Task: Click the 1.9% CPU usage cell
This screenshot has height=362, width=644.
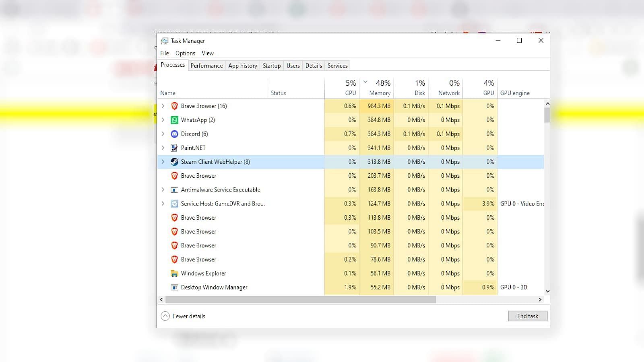Action: [x=342, y=287]
